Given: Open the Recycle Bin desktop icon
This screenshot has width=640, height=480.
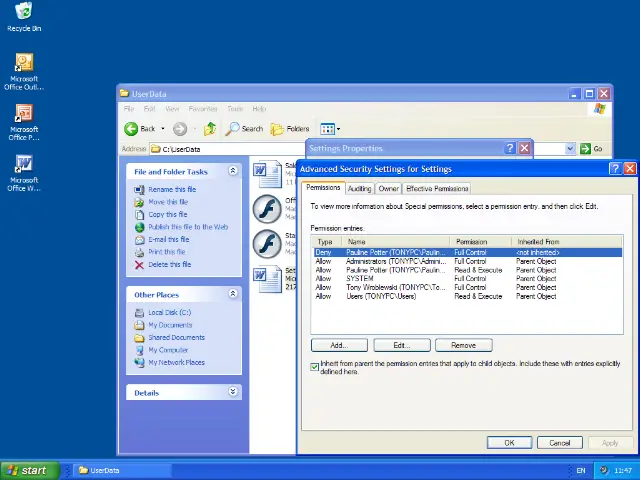Looking at the screenshot, I should point(24,14).
